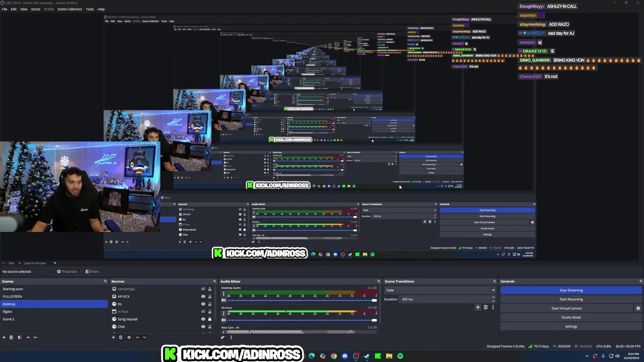This screenshot has width=644, height=362.
Task: Add a scene transition with plus icon
Action: [478, 307]
